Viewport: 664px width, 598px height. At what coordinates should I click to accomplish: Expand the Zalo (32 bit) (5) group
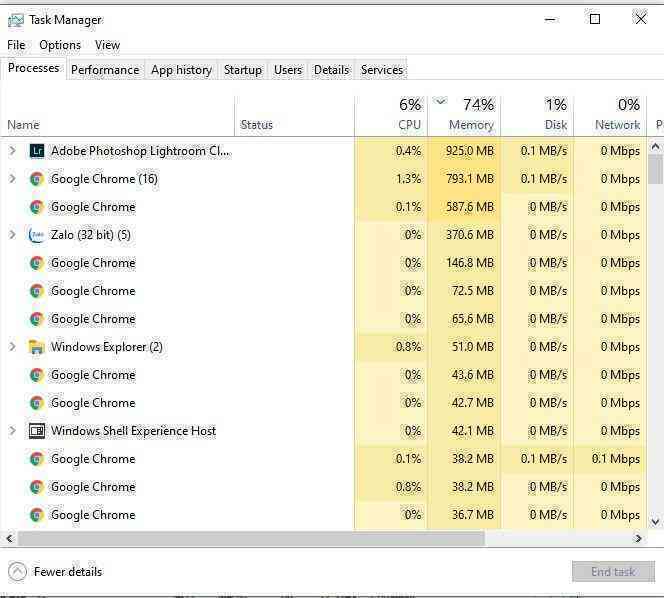[x=13, y=234]
